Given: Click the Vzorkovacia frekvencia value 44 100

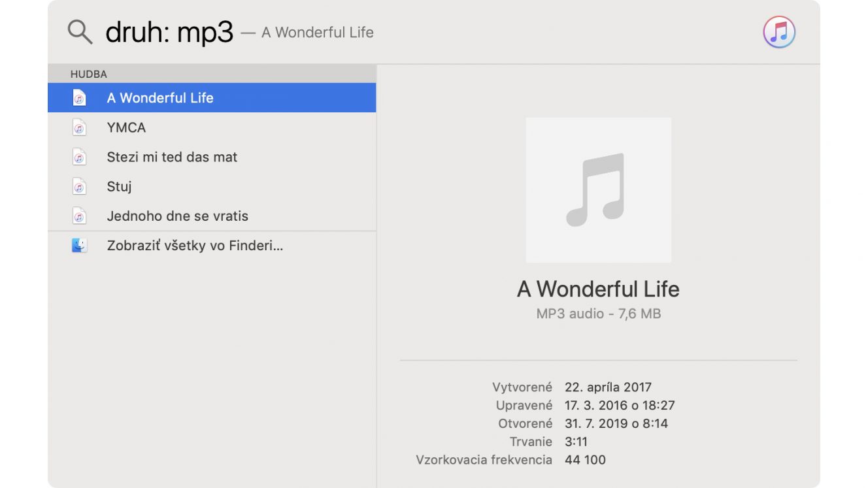Looking at the screenshot, I should click(585, 460).
